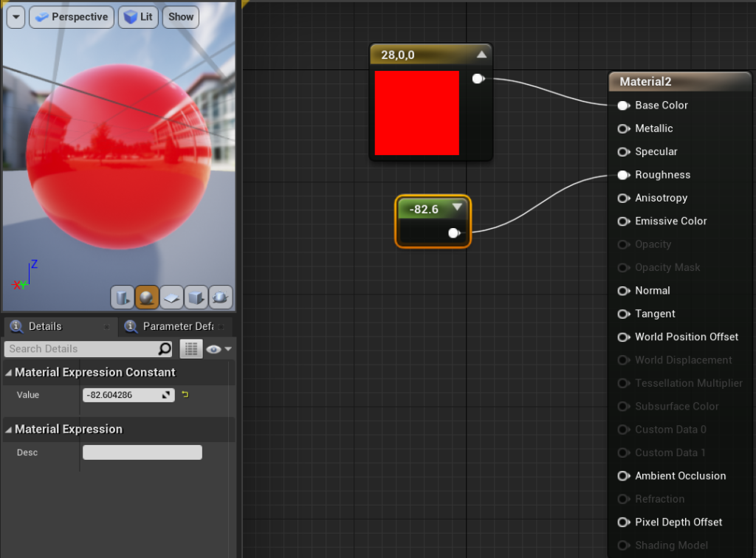
Task: Choose the cube preview mesh icon
Action: 196,297
